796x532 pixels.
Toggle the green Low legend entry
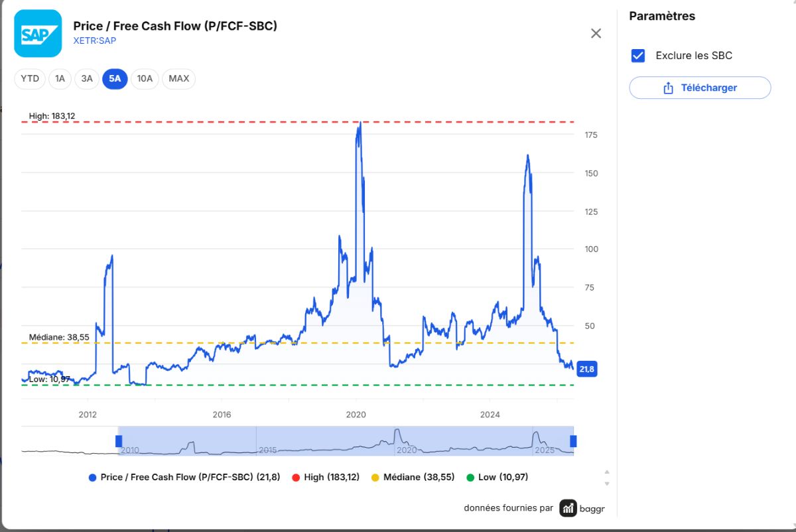(497, 477)
